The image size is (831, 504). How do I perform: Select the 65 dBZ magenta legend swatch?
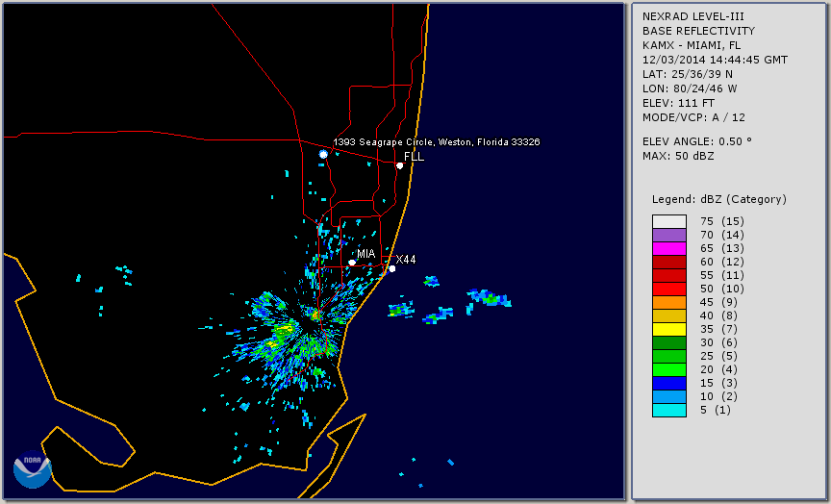(668, 248)
